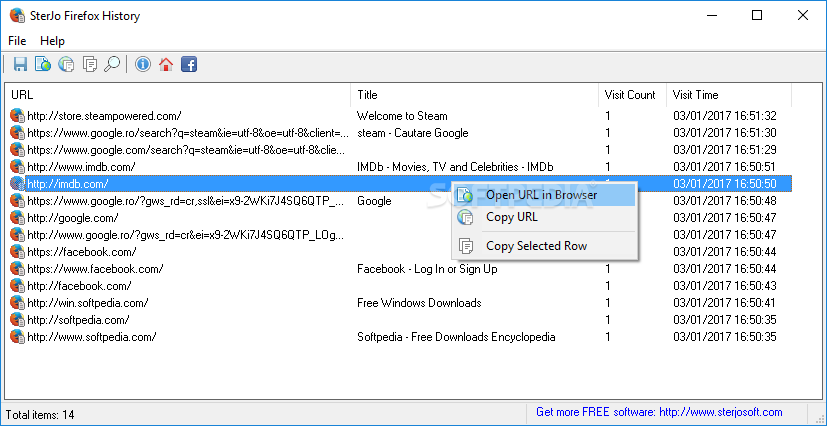Select the http://www.imdb.com/ row
Viewport: 827px width, 426px height.
click(401, 167)
